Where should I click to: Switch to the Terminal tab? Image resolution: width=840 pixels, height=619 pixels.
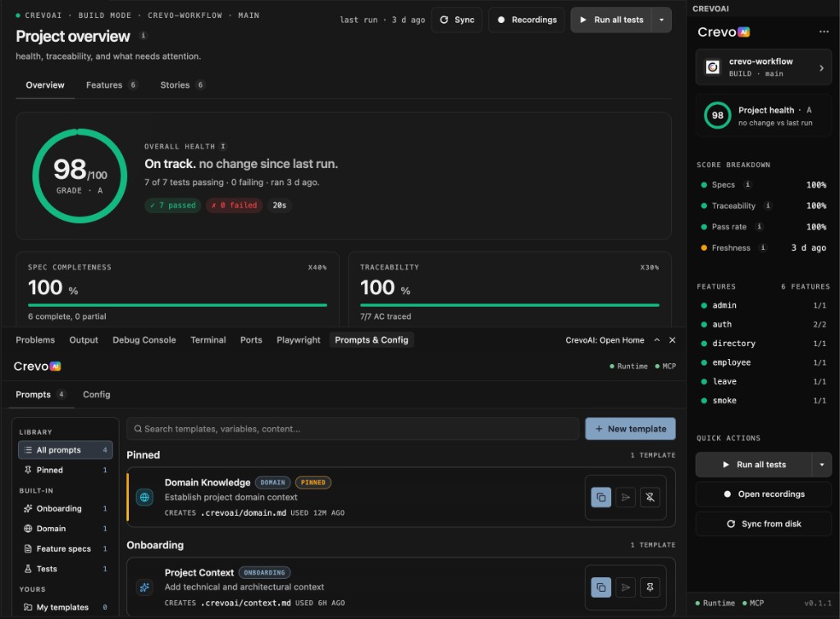point(208,340)
